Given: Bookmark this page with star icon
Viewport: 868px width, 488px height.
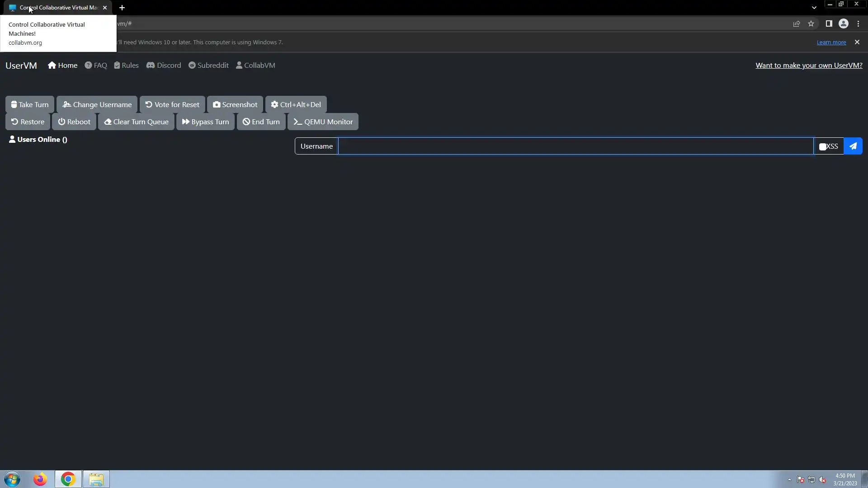Looking at the screenshot, I should pos(811,23).
